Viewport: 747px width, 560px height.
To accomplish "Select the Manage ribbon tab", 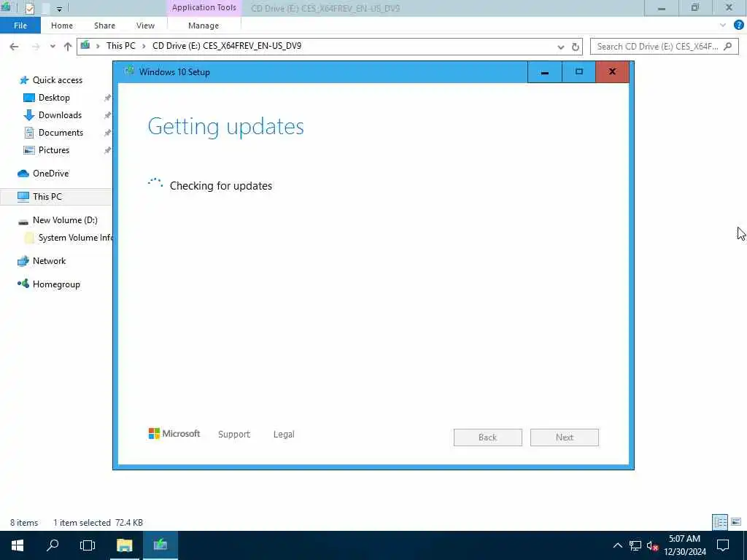I will 204,26.
